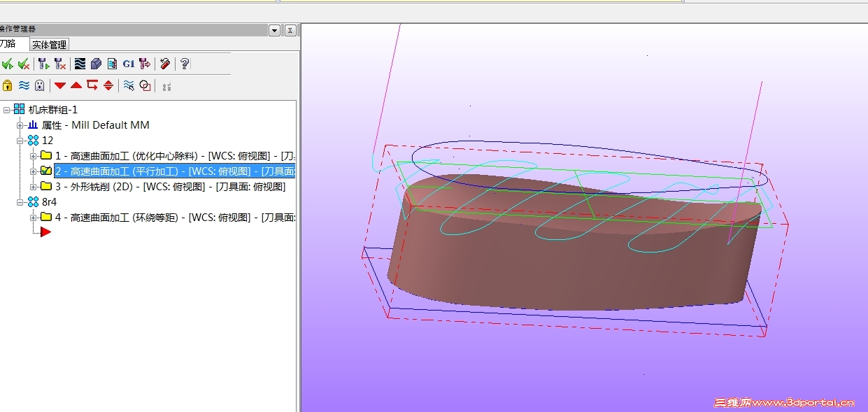Open the operations manager panel dropdown arrow
The height and width of the screenshot is (412, 868).
pos(274,30)
